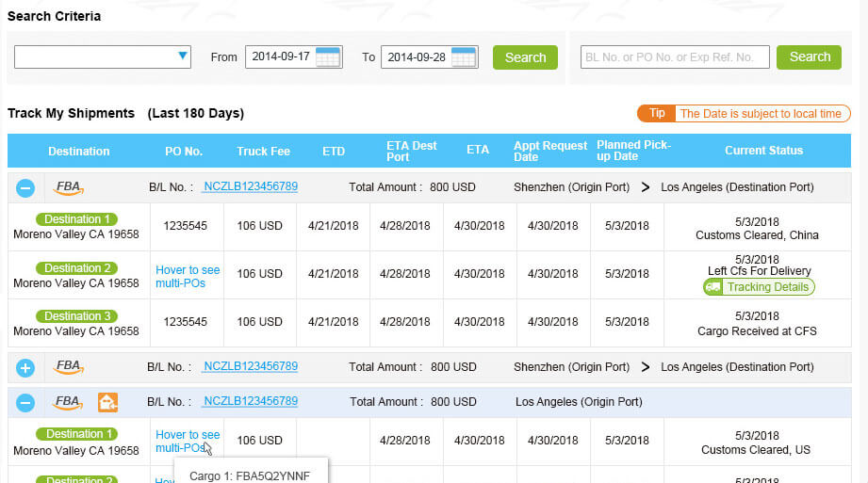The width and height of the screenshot is (868, 483).
Task: Click the From date field showing 2014-09-17
Action: (x=280, y=57)
